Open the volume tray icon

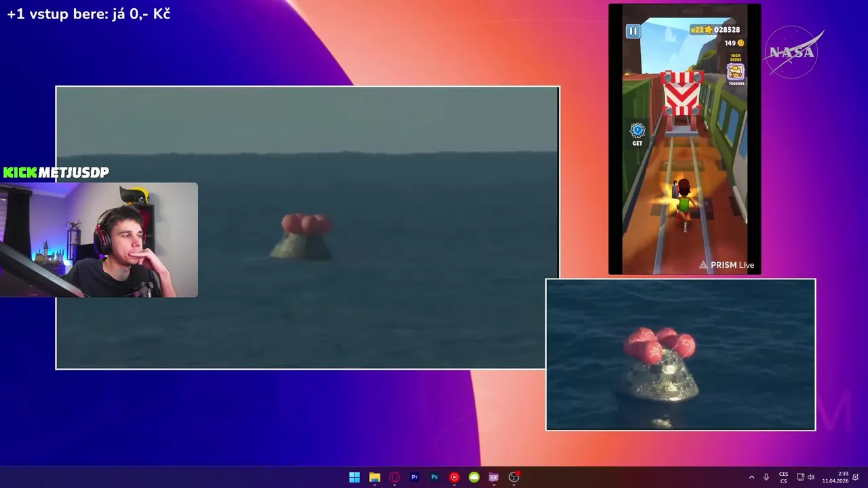point(810,477)
